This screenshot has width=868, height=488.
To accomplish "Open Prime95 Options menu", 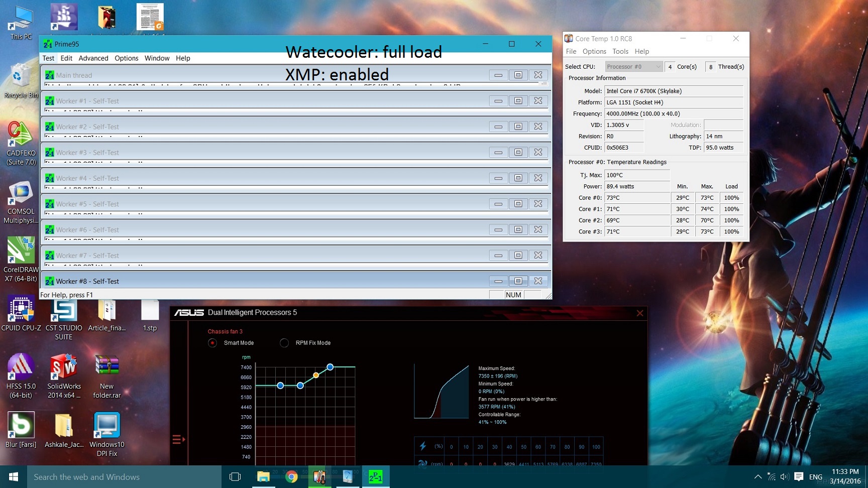I will point(127,58).
